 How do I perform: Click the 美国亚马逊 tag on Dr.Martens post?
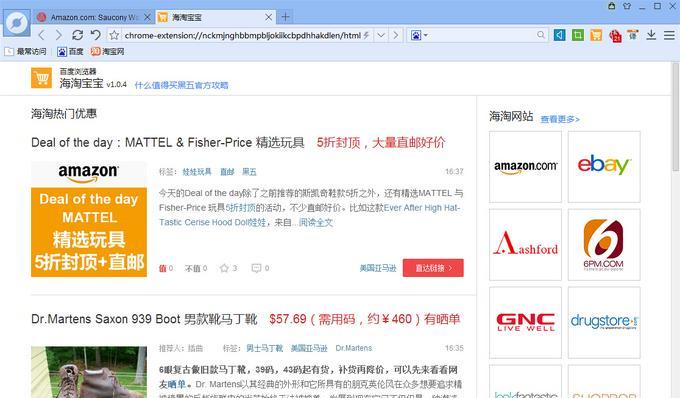pyautogui.click(x=309, y=348)
